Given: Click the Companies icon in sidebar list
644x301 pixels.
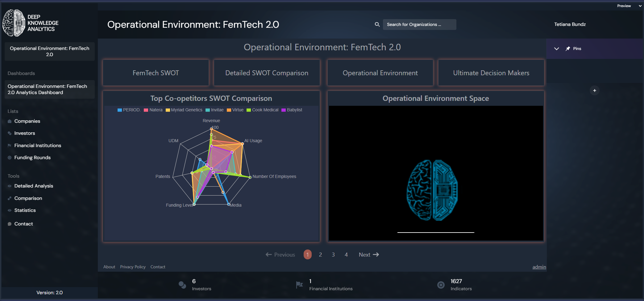Looking at the screenshot, I should [x=10, y=121].
